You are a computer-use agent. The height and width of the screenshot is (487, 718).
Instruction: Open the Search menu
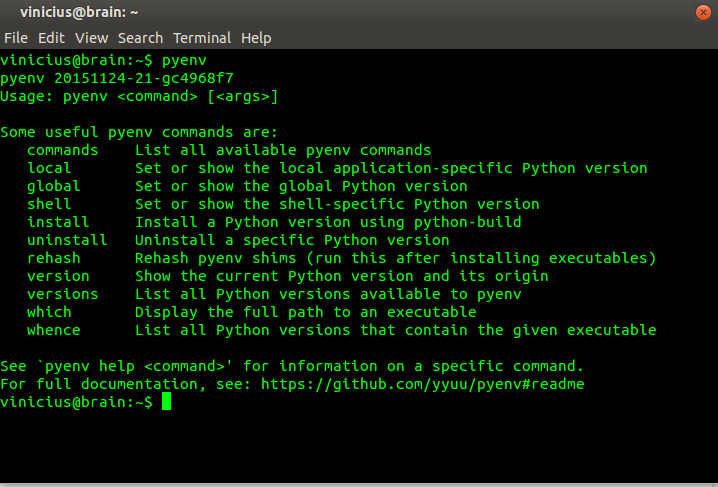coord(140,38)
